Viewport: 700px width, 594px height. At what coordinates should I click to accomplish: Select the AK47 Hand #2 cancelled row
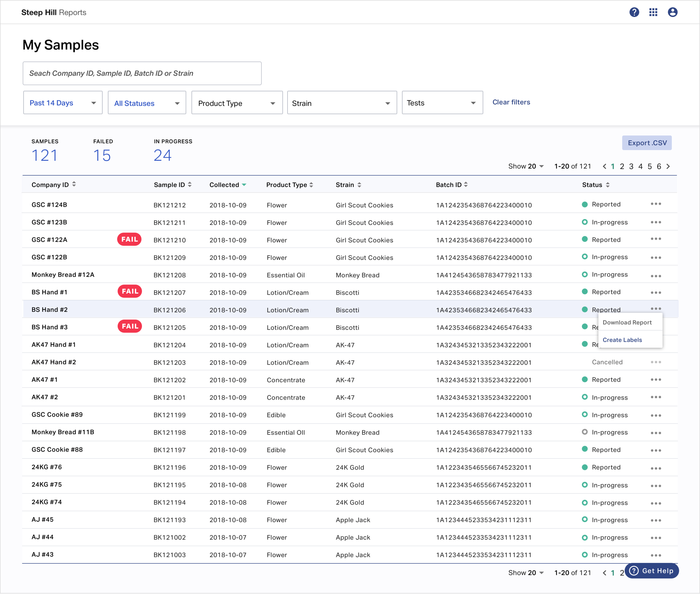(350, 362)
